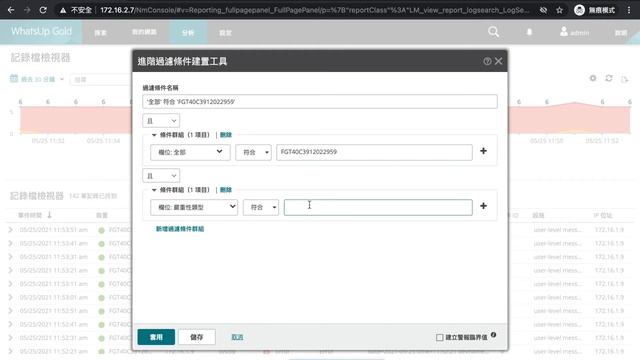Collapse the first 條件群組 triangle
640x360 pixels.
(154, 135)
